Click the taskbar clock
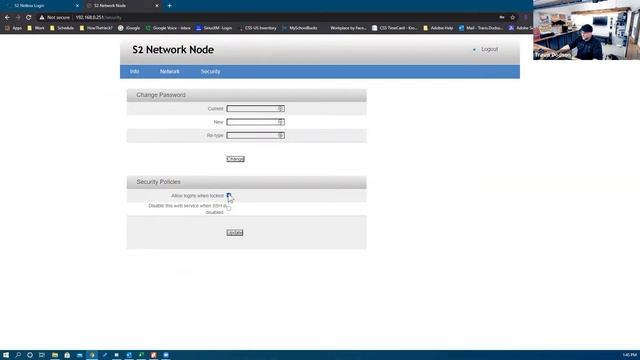The image size is (640, 360). (629, 355)
